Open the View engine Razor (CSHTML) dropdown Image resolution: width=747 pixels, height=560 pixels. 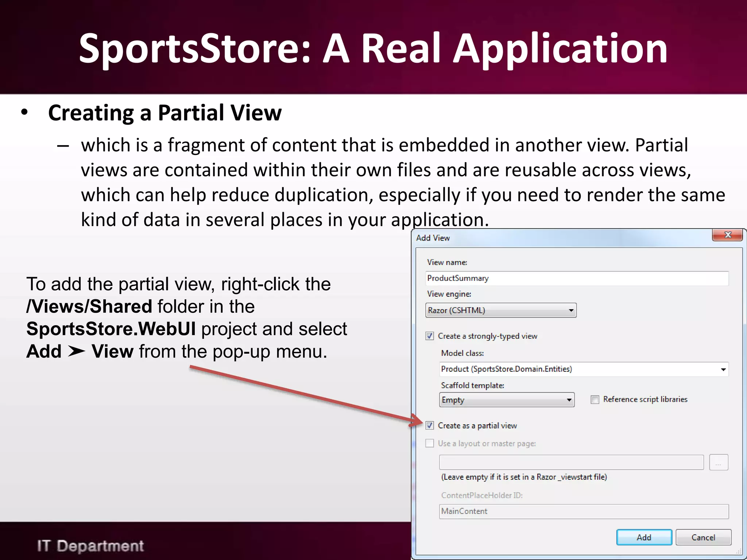click(x=501, y=310)
